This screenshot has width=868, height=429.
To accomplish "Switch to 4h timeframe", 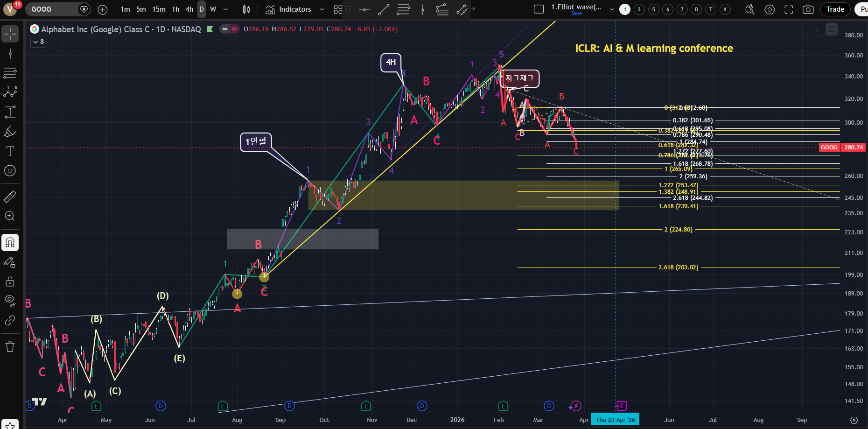I will click(189, 9).
